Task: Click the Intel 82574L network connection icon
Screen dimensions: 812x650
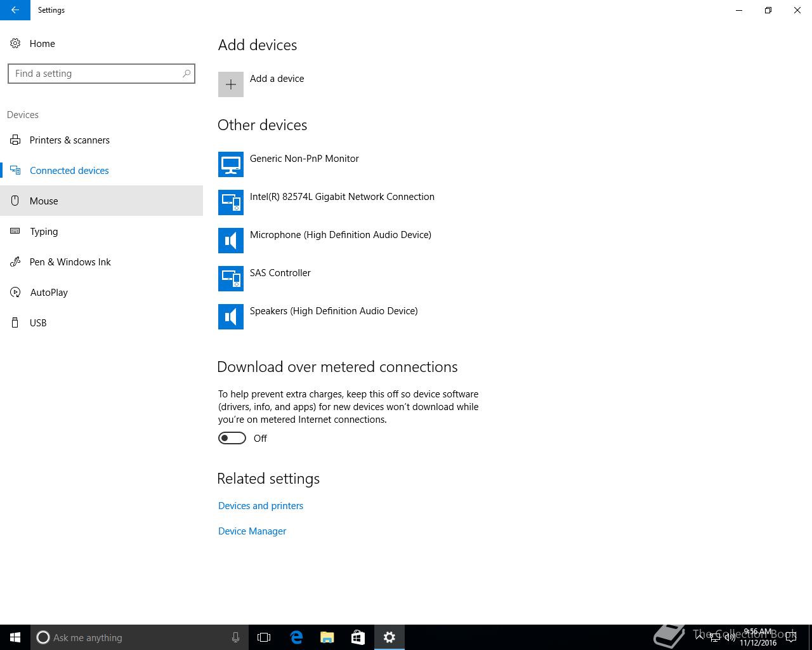Action: pyautogui.click(x=231, y=202)
